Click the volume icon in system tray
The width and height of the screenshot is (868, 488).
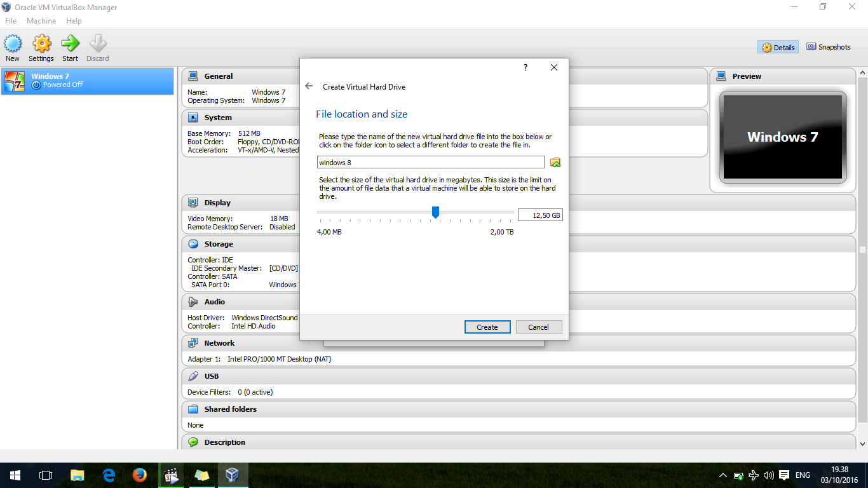click(769, 475)
